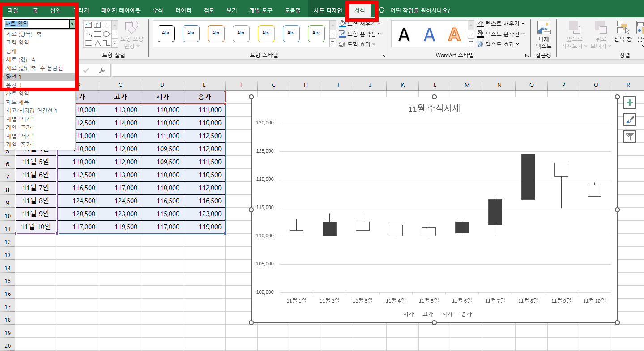The image size is (644, 351).
Task: Switch to the 검토 tab
Action: point(209,10)
